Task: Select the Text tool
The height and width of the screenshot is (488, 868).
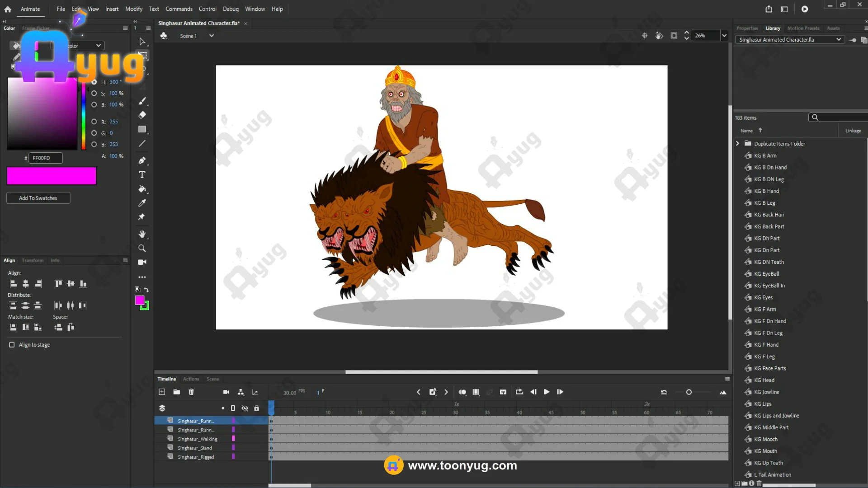Action: 142,175
